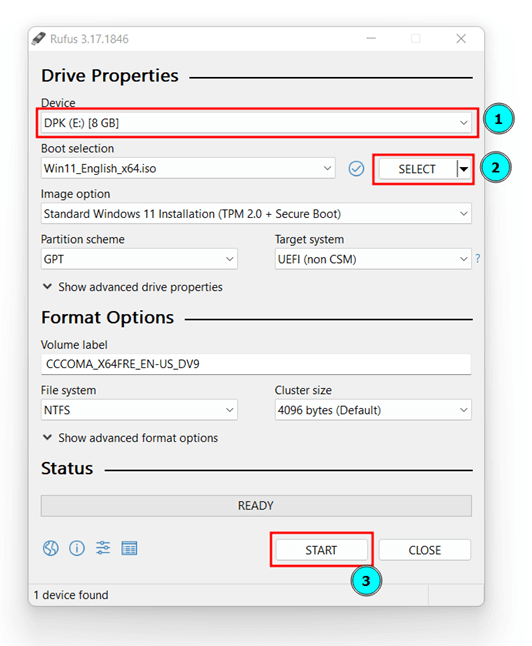Click the Rufus USB drive title icon
Viewport: 532px width, 646px height.
tap(38, 39)
